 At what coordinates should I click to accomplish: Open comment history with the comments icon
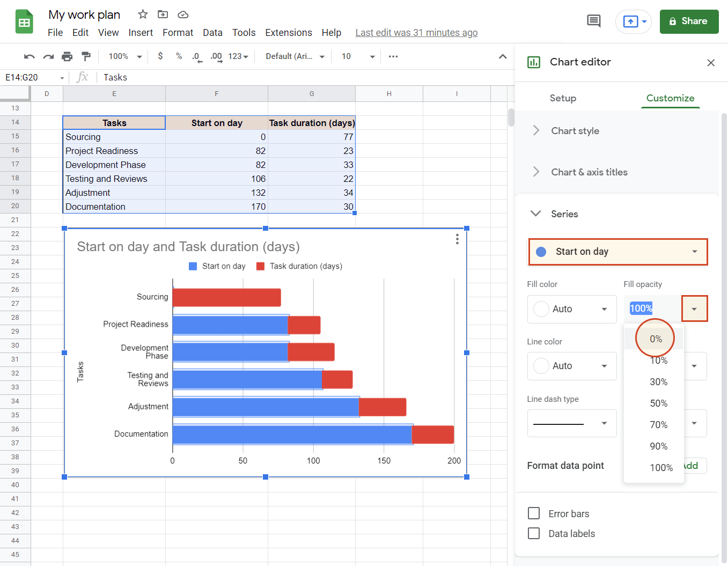pos(593,20)
